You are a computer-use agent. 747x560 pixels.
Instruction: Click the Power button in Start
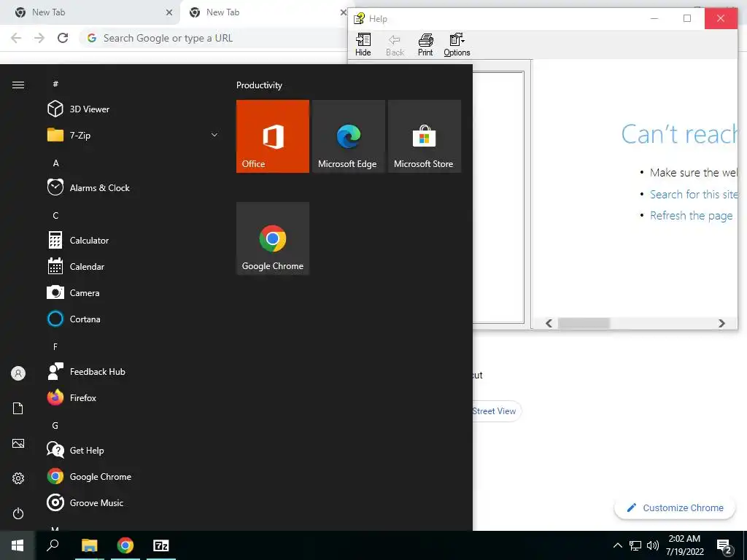[18, 513]
